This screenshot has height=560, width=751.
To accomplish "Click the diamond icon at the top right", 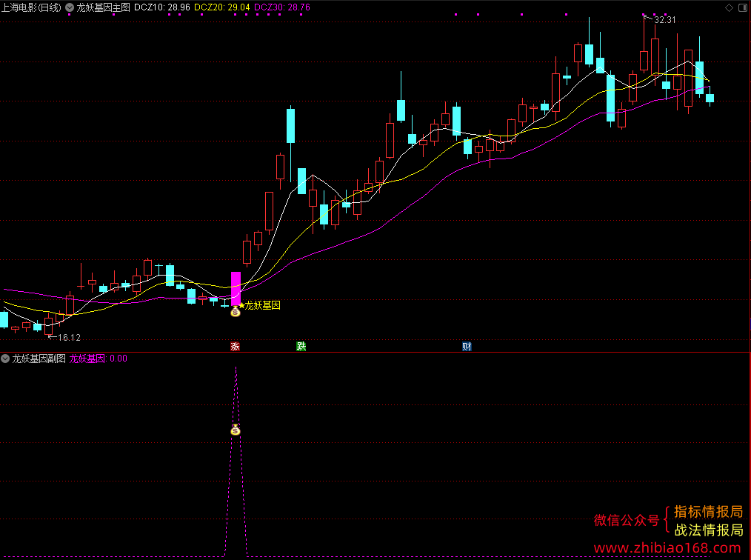I will [729, 7].
